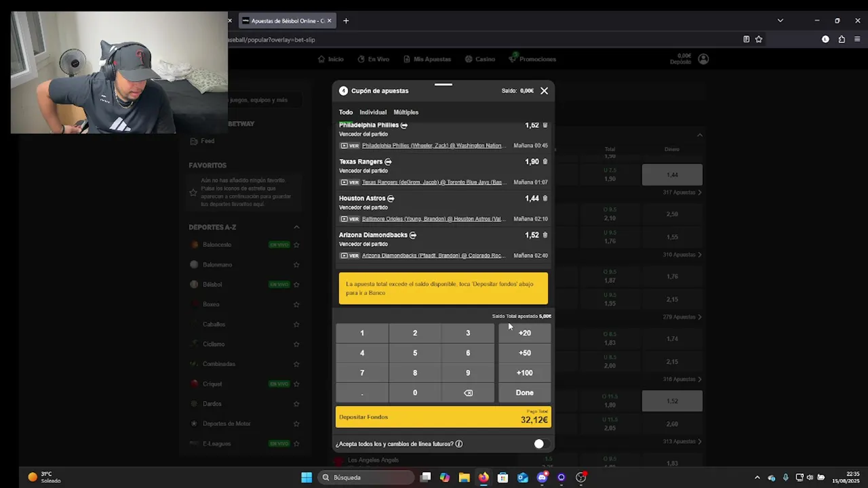Viewport: 868px width, 488px height.
Task: Click the VER video icon on the Arizona Diamondbacks row
Action: click(x=349, y=256)
